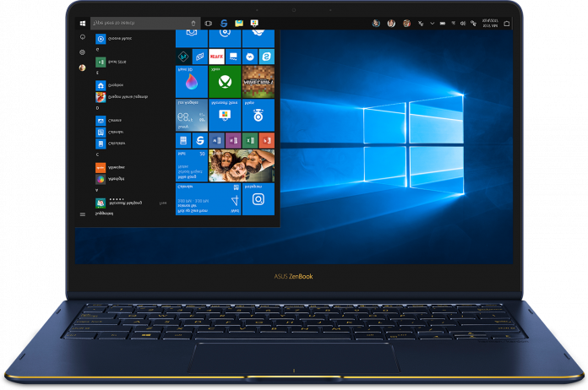Open the Los Angeles weather tile
This screenshot has height=390, width=588.
pyautogui.click(x=192, y=115)
